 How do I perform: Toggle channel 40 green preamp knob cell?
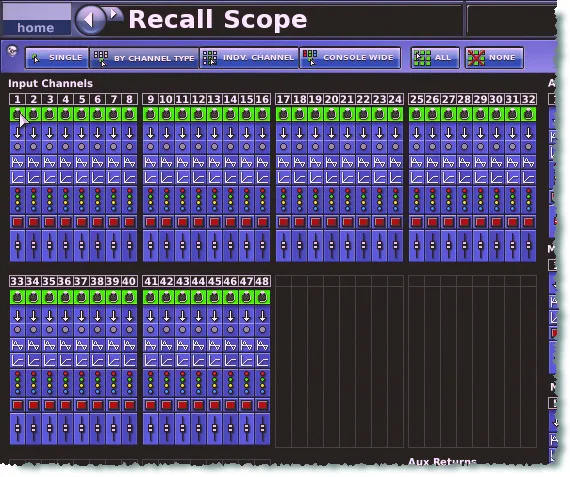(129, 297)
